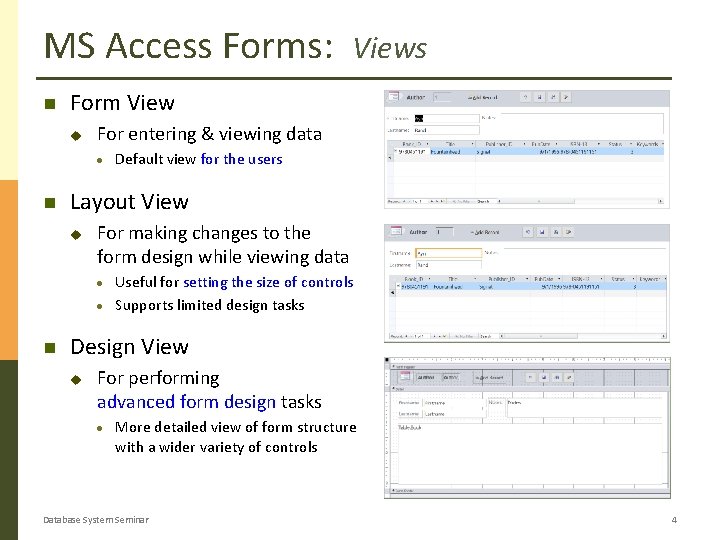
Task: Select the data row in Form View subform
Action: [528, 152]
